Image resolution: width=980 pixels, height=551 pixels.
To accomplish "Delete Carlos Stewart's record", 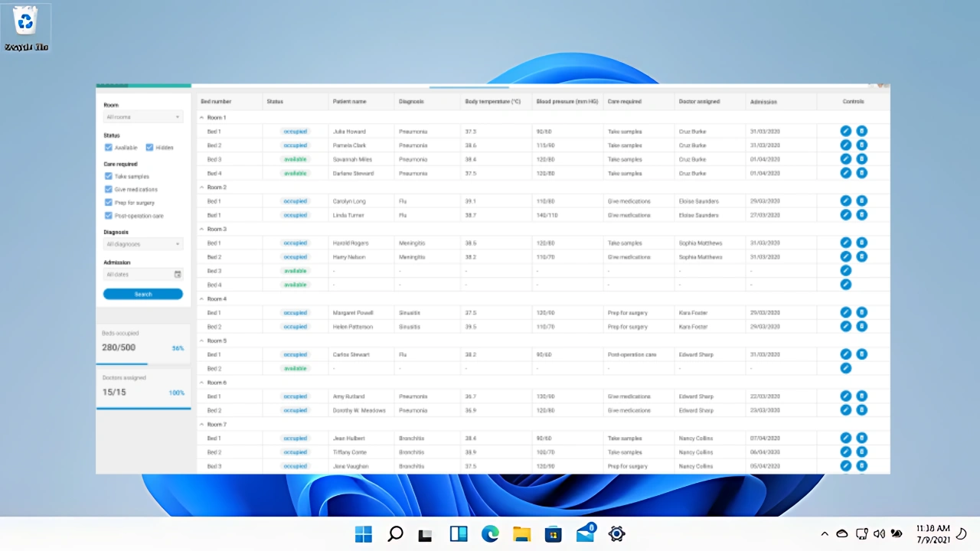I will [x=861, y=354].
